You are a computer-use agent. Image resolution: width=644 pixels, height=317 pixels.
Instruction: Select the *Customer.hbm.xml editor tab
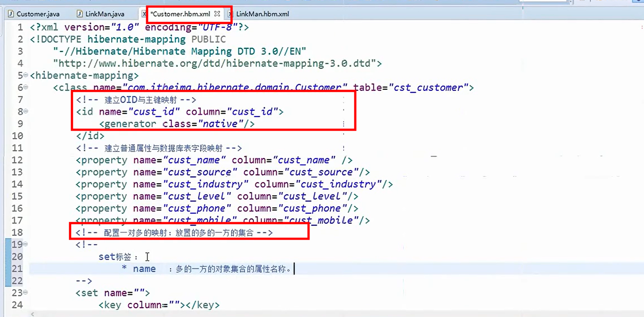pyautogui.click(x=181, y=14)
